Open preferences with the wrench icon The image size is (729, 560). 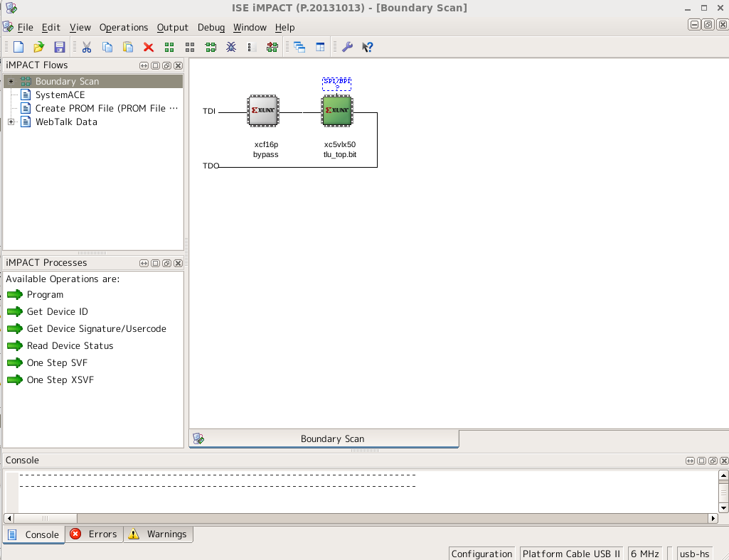[x=347, y=47]
